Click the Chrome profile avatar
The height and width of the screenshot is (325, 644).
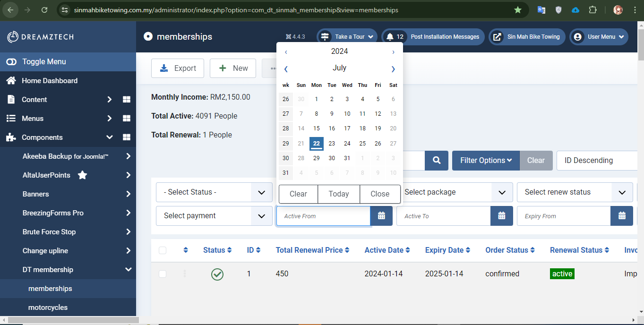(618, 10)
